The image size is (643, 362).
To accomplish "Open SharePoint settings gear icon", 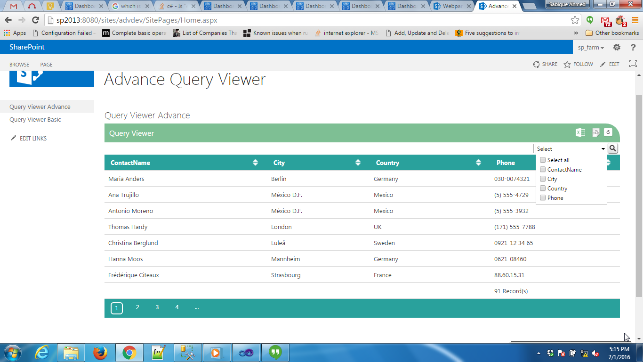I will point(617,48).
